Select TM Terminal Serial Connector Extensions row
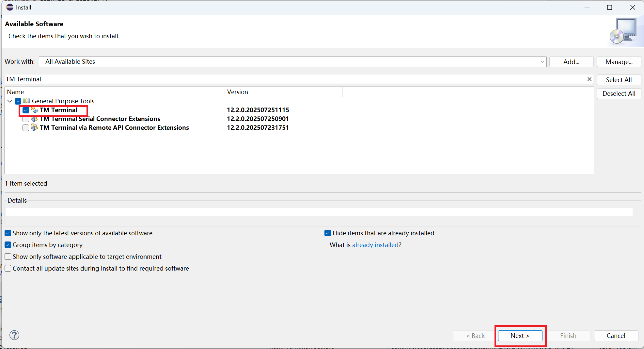Viewport: 644px width, 349px height. (100, 119)
